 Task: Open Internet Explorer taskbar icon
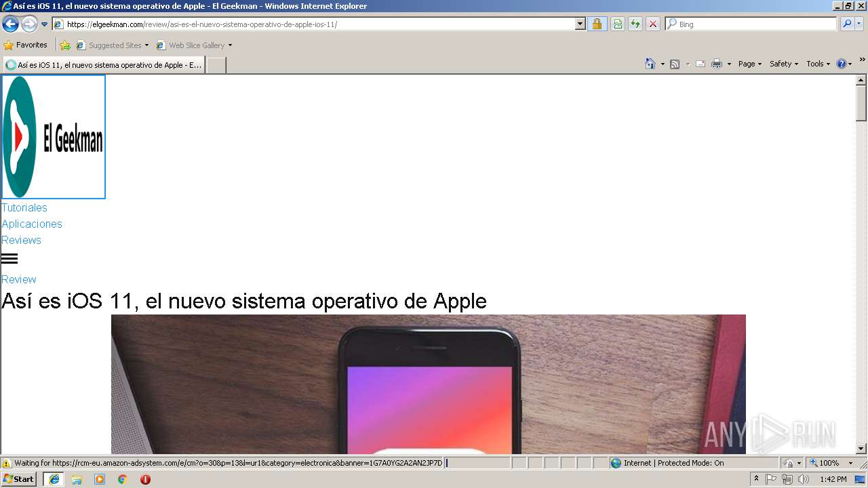click(54, 479)
